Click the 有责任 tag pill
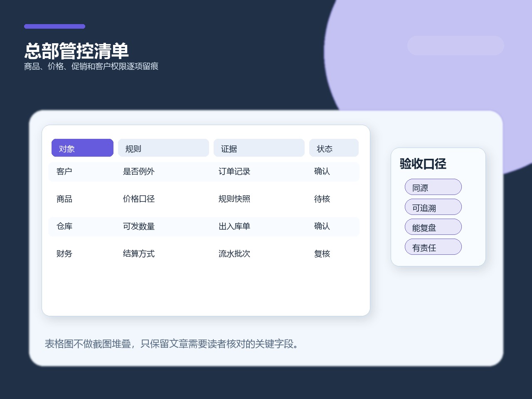The width and height of the screenshot is (532, 399). coord(433,247)
